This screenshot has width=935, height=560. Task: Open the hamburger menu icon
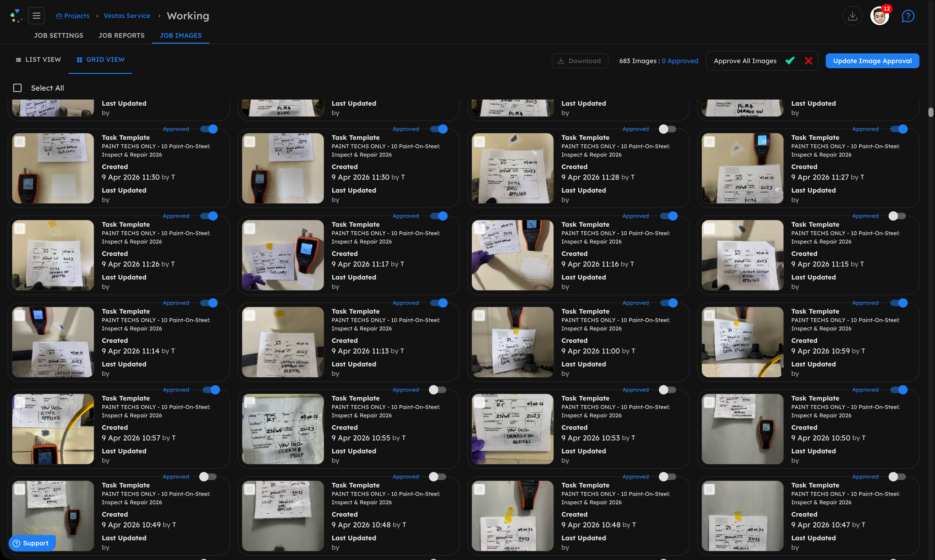pos(36,16)
